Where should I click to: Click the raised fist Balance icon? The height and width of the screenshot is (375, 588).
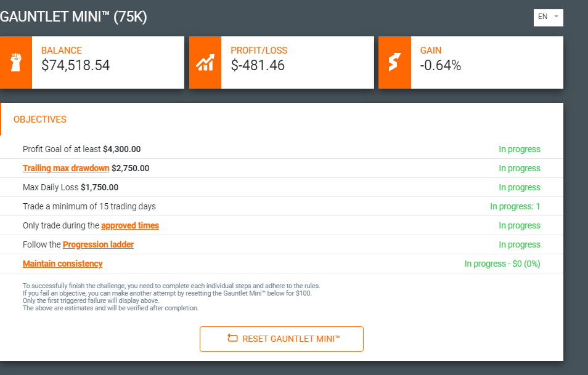point(16,62)
